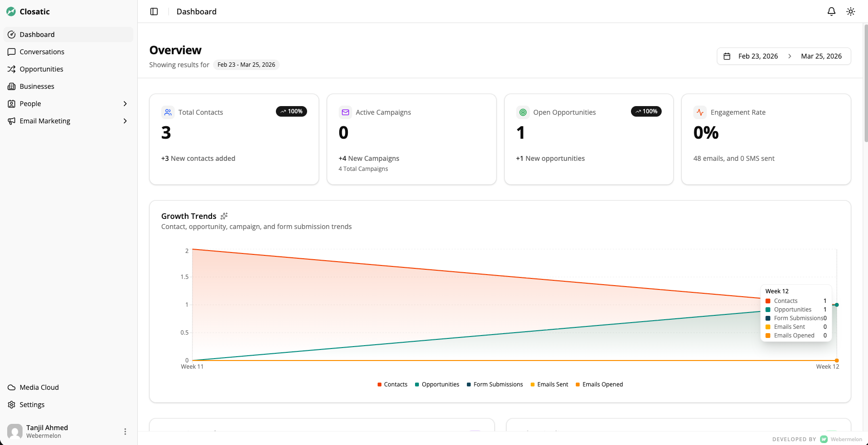Collapse the sidebar using the panel icon

pos(154,11)
